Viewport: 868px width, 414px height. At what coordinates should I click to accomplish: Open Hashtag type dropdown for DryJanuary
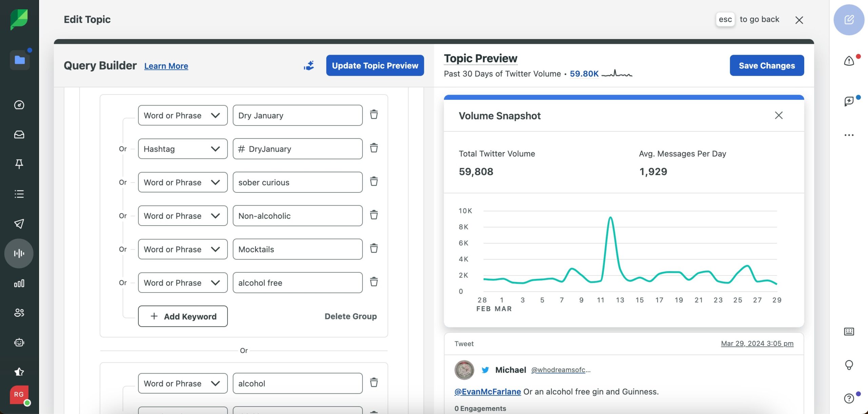pos(183,149)
